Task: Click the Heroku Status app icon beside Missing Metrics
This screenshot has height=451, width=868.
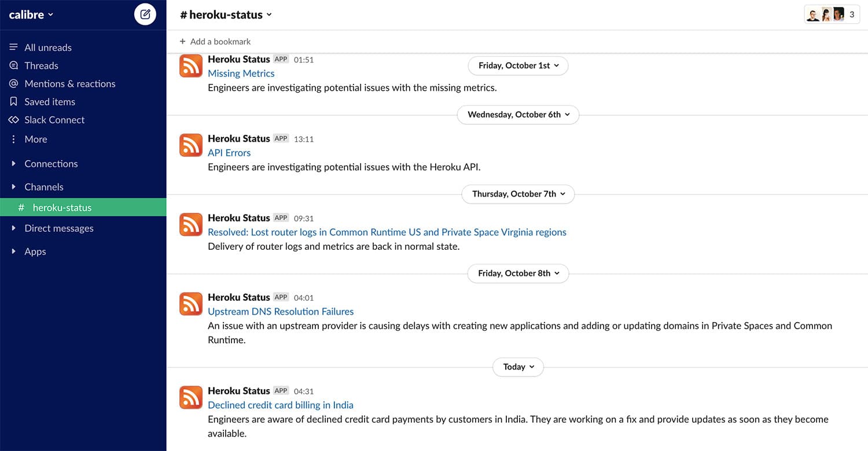Action: [191, 65]
